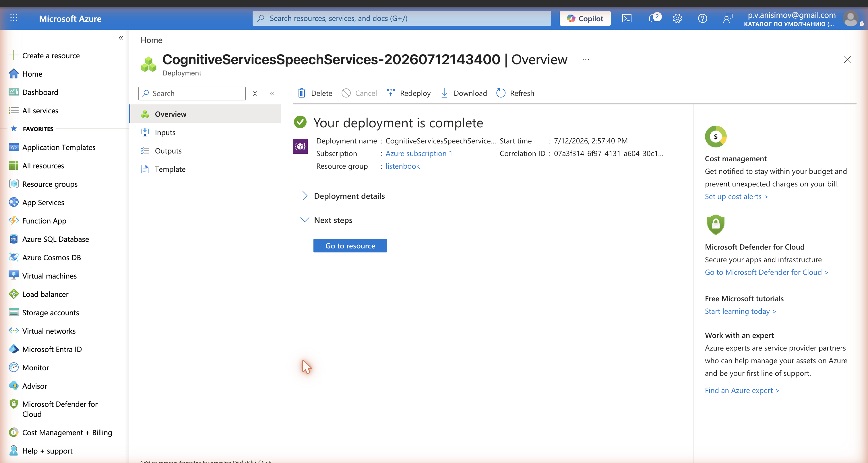Open portal settings gear

[677, 19]
